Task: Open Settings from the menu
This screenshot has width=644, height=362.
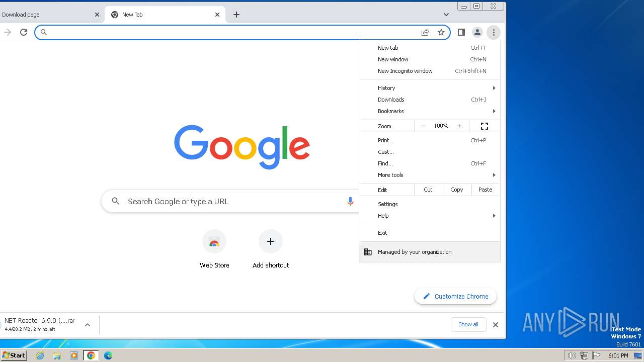Action: coord(430,204)
